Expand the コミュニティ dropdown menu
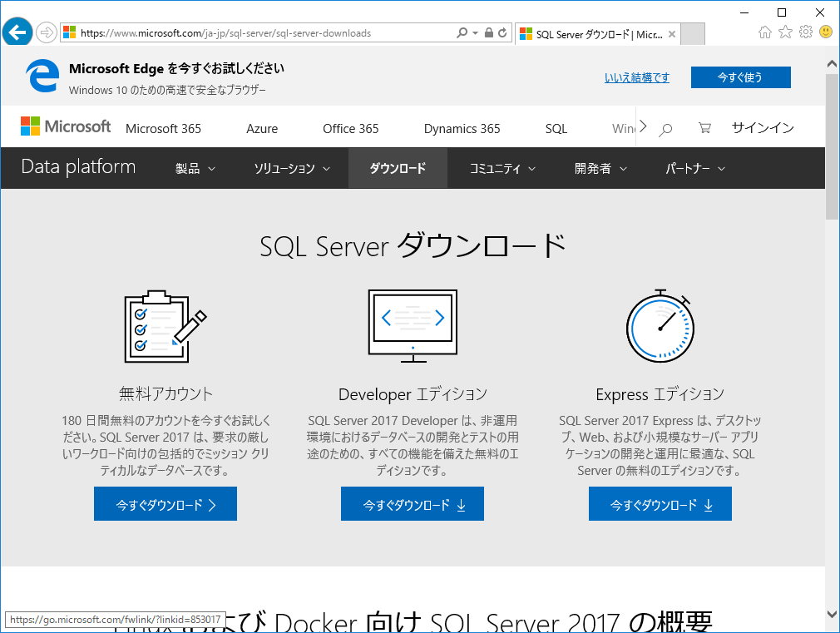The image size is (840, 633). point(502,168)
